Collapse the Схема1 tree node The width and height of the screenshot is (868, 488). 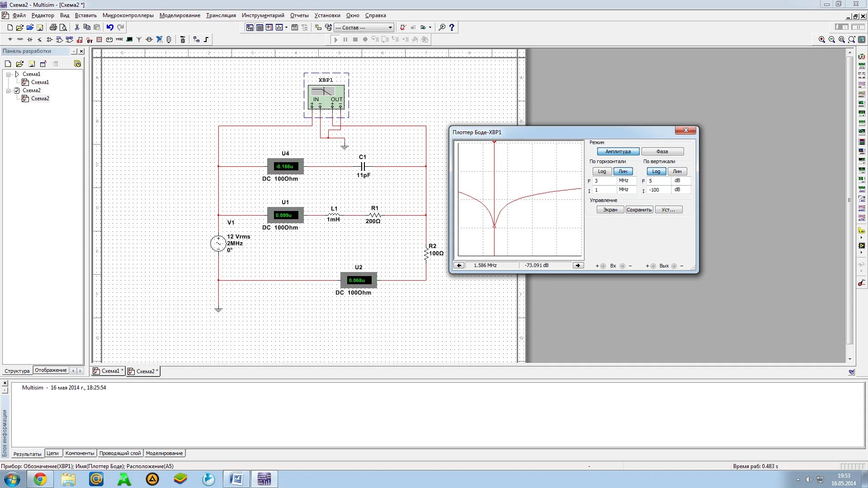[x=8, y=74]
